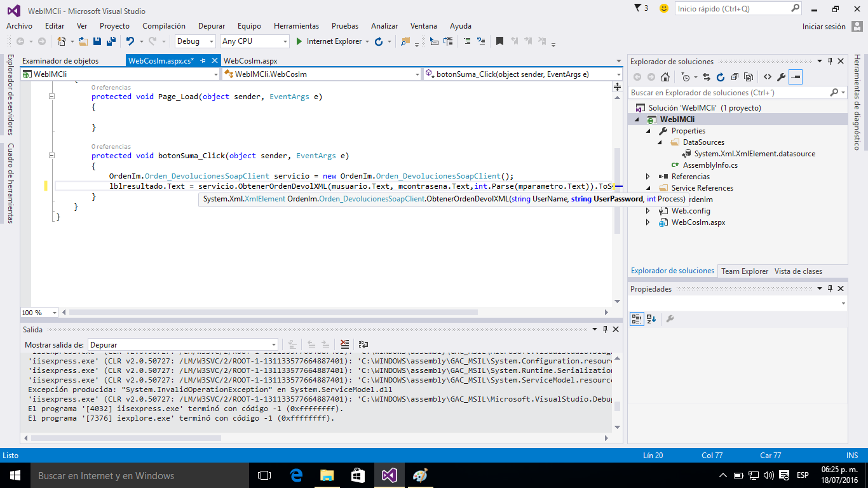
Task: Switch to the Examinador de objetos tab
Action: (x=60, y=61)
